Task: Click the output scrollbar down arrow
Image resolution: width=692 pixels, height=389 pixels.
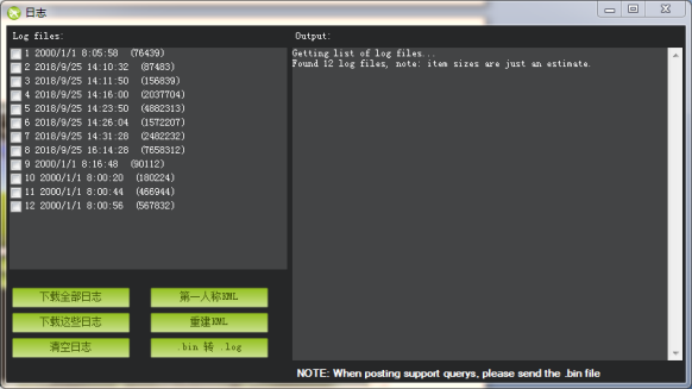Action: [675, 353]
